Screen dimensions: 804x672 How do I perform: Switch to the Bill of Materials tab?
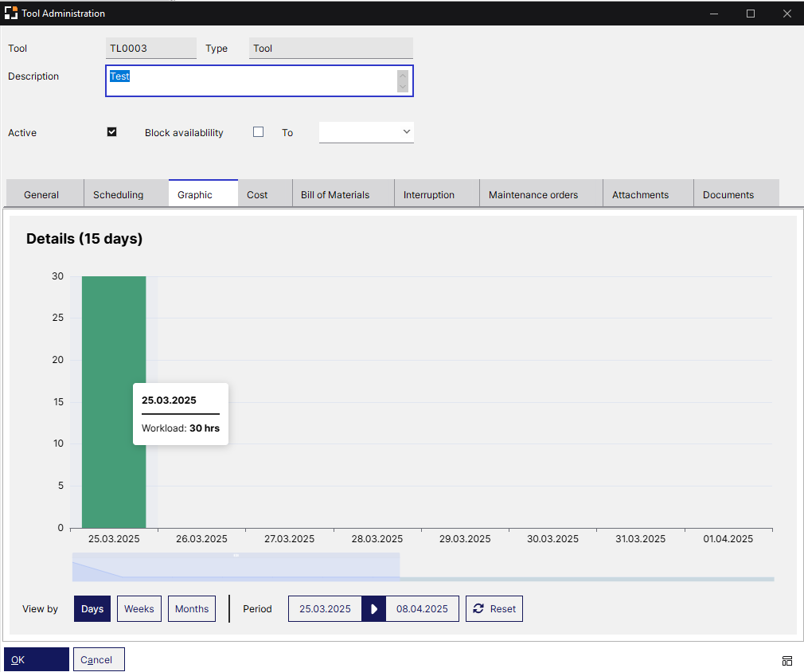point(334,194)
